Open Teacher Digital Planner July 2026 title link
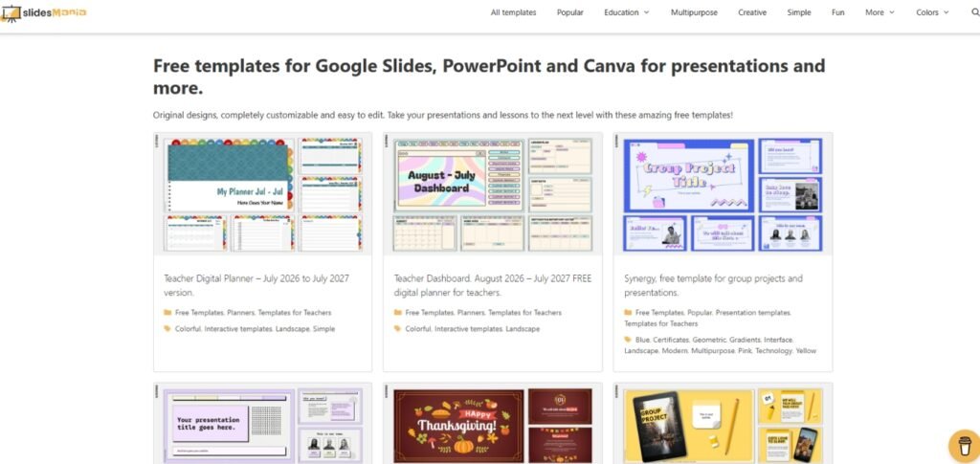 [x=256, y=285]
